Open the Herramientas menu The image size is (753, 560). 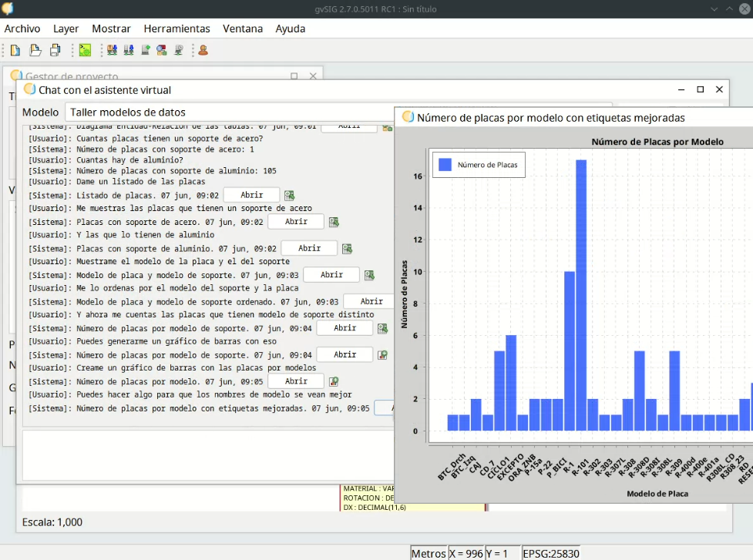[176, 29]
